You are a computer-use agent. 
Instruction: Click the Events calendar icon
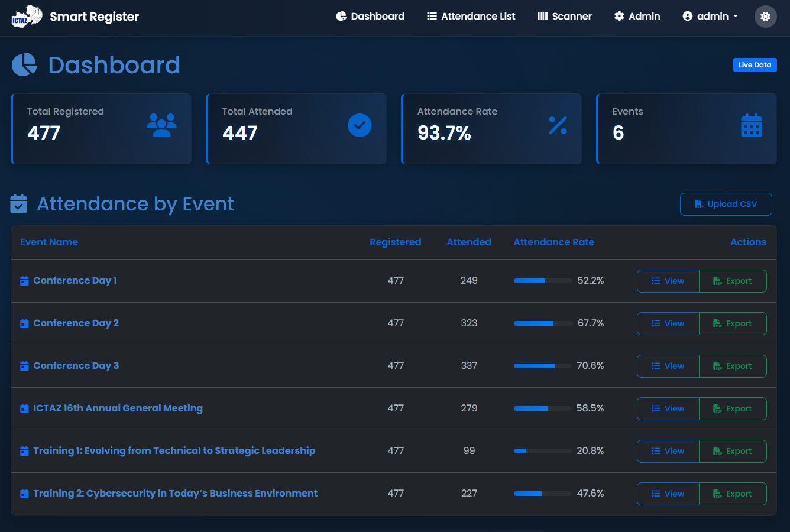tap(751, 125)
